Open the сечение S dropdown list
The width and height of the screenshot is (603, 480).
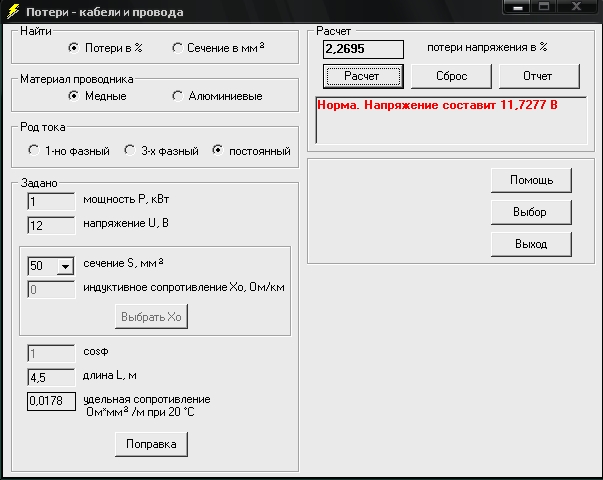[66, 267]
